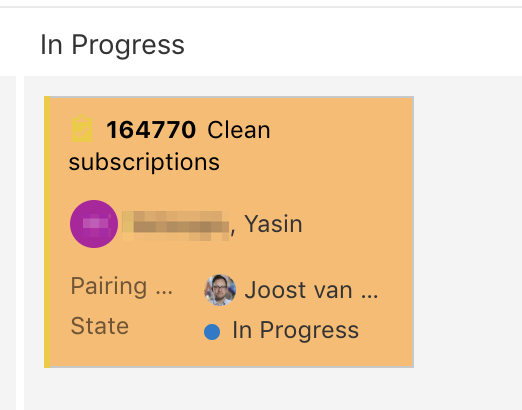
Task: Click the word subscriptions in card title
Action: [x=144, y=162]
